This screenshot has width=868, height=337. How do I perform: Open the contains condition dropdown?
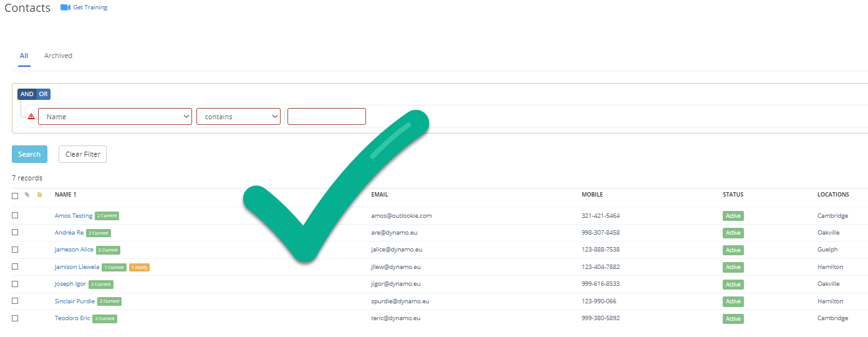pos(238,117)
